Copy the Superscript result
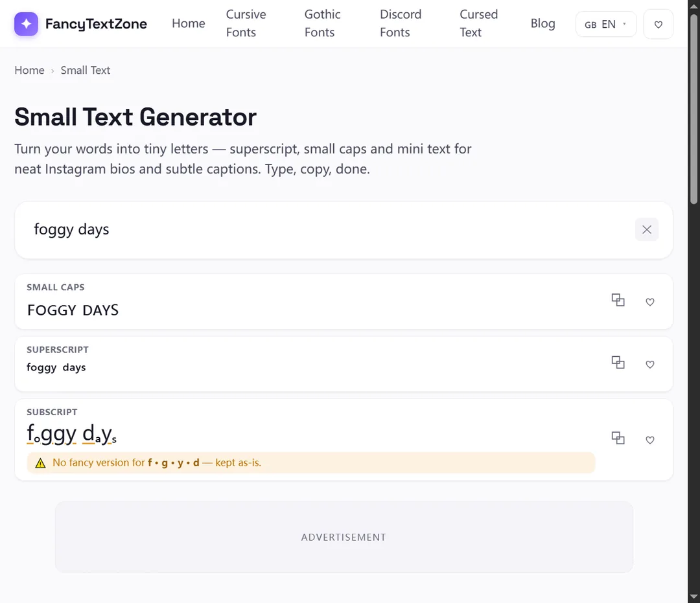This screenshot has height=603, width=700. click(x=618, y=363)
